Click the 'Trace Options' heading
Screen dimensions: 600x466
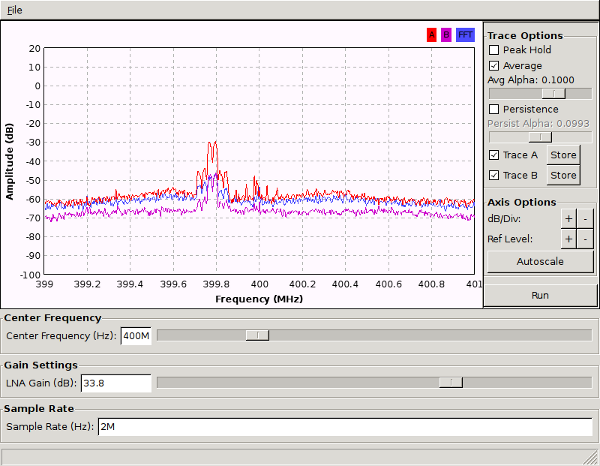tap(525, 36)
